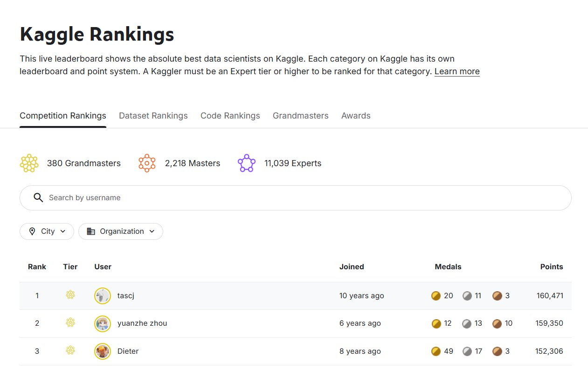Open the Learn more link

(x=457, y=71)
